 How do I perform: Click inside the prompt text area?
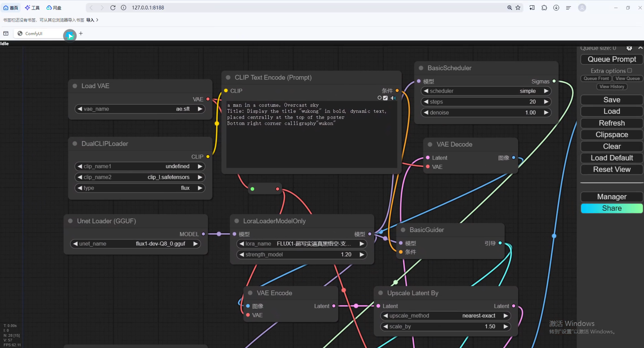(x=311, y=134)
